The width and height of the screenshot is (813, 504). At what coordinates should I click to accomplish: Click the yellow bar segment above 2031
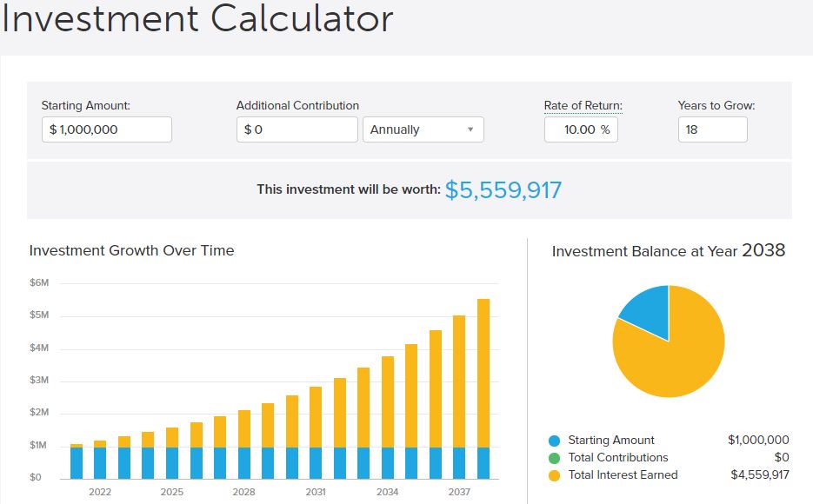(316, 417)
